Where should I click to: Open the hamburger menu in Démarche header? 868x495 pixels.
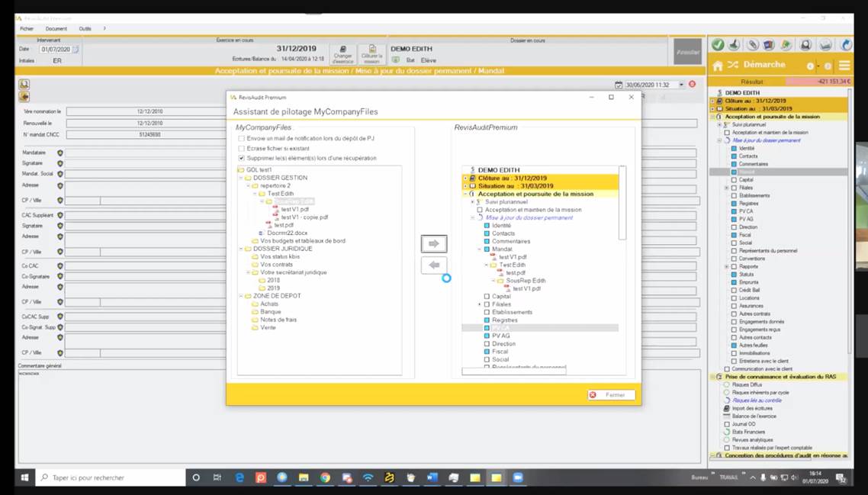click(845, 66)
